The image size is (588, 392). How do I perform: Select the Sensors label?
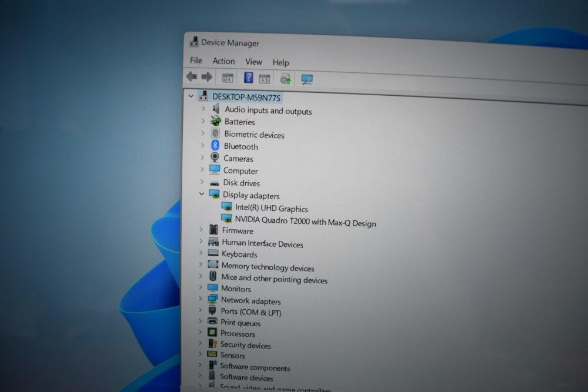[x=232, y=356]
